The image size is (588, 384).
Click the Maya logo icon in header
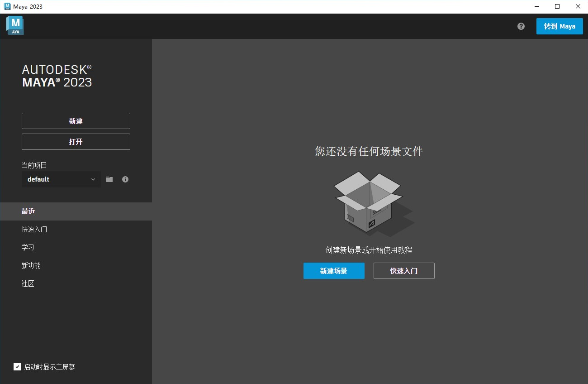[x=14, y=26]
